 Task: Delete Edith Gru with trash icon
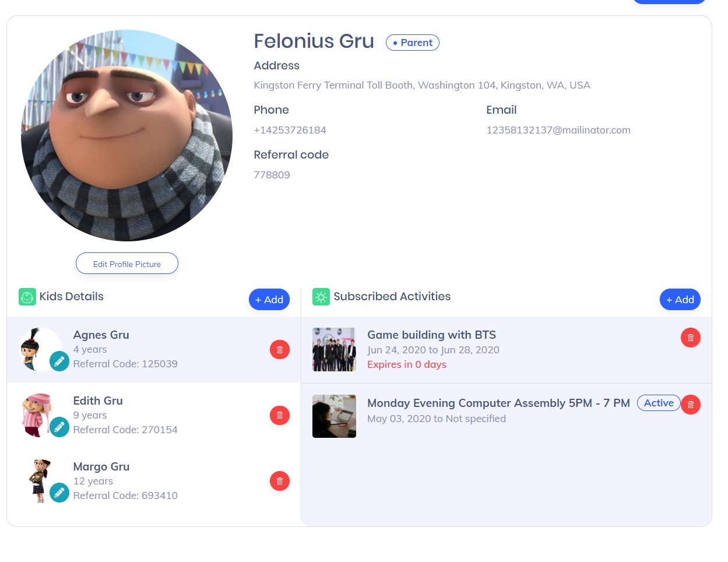pyautogui.click(x=280, y=416)
